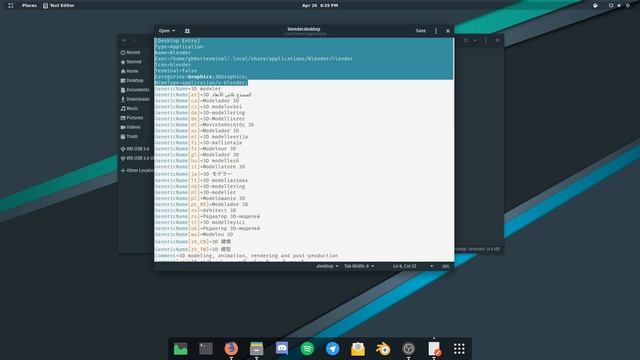Viewport: 640px width, 360px height.
Task: Open the Activities overview icon in top bar
Action: 11,5
